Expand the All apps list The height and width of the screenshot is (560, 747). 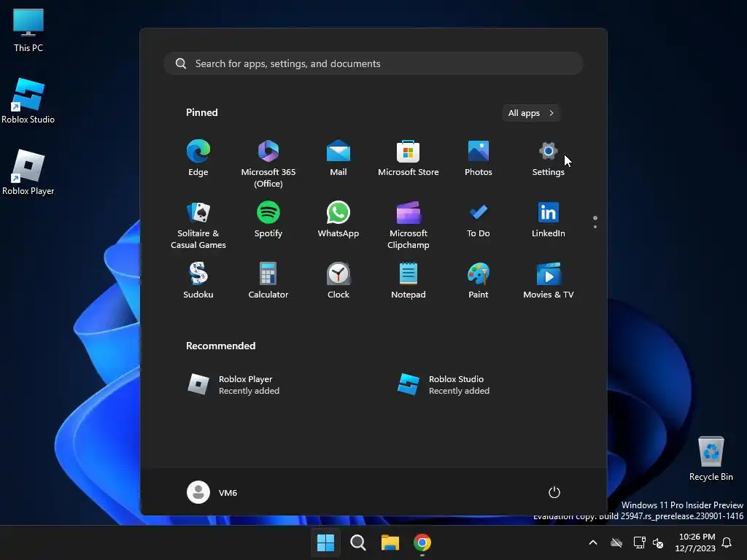(531, 113)
